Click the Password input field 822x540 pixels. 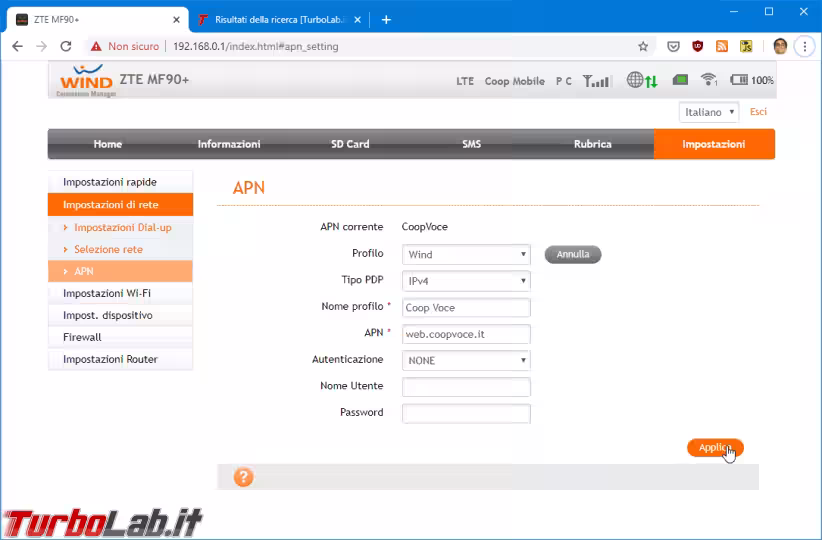click(466, 414)
